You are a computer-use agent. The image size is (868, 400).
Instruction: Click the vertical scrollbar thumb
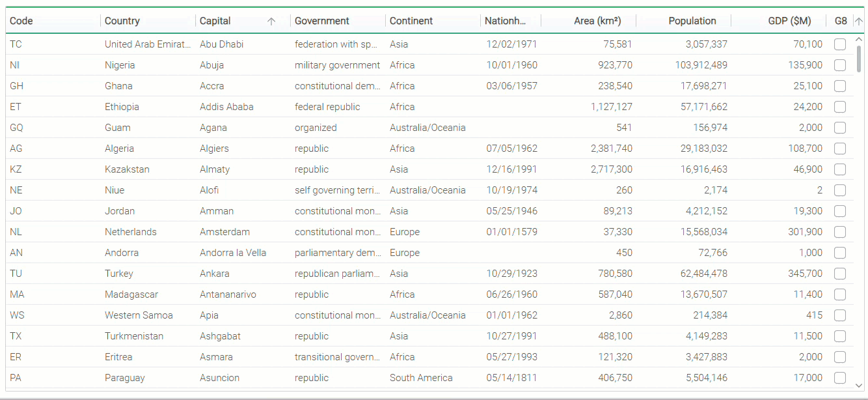(859, 59)
